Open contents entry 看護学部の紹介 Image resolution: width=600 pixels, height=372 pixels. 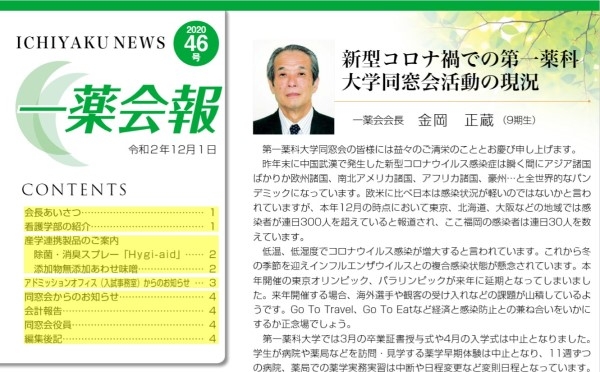click(x=121, y=226)
